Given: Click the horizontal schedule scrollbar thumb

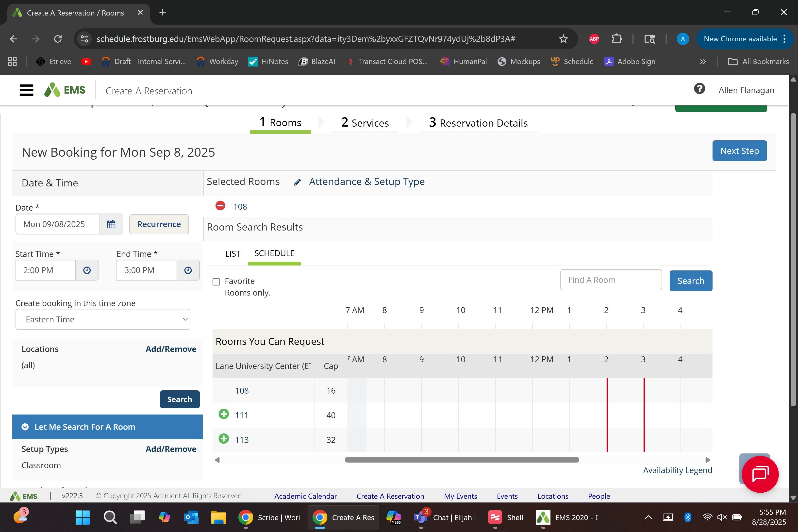Looking at the screenshot, I should pyautogui.click(x=462, y=460).
